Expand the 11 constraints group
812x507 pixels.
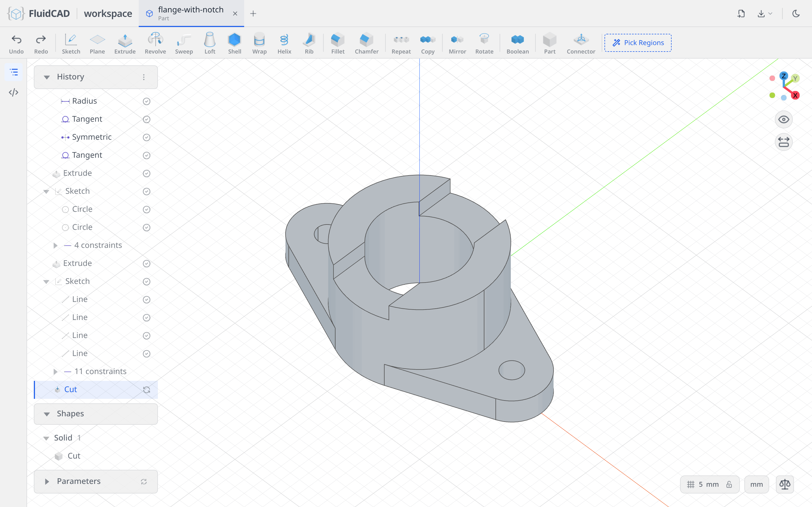[x=55, y=372]
